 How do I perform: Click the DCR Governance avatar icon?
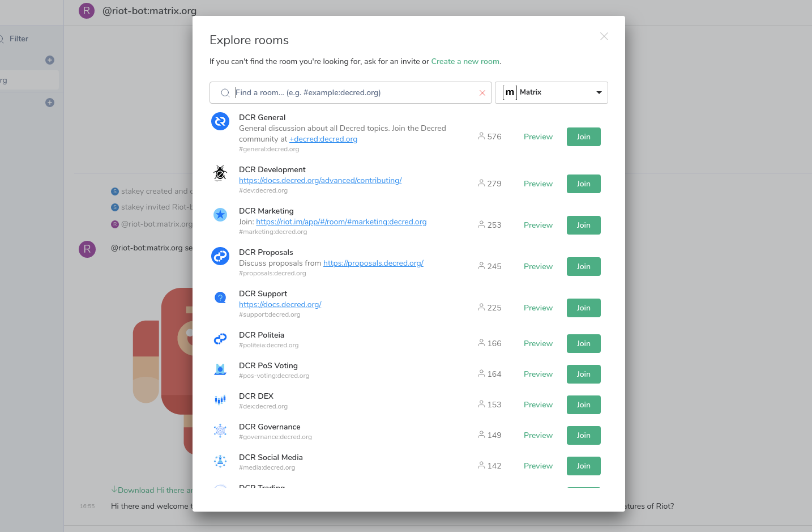[x=220, y=431]
